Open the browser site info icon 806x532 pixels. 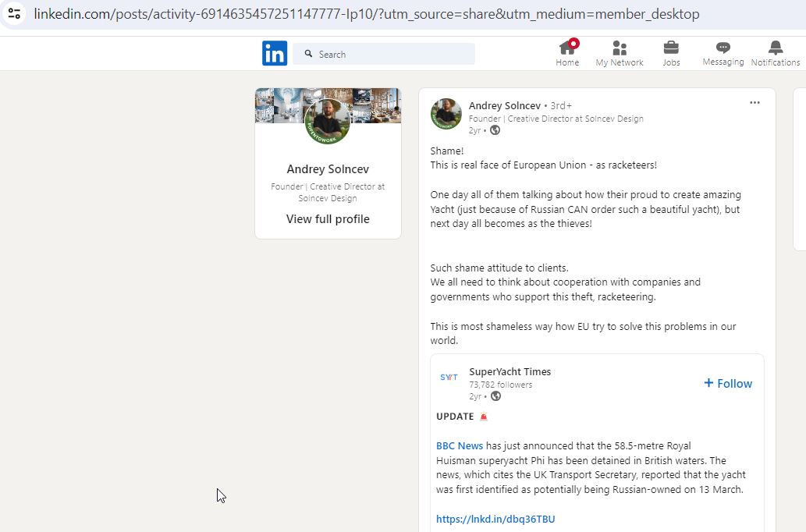pyautogui.click(x=14, y=13)
